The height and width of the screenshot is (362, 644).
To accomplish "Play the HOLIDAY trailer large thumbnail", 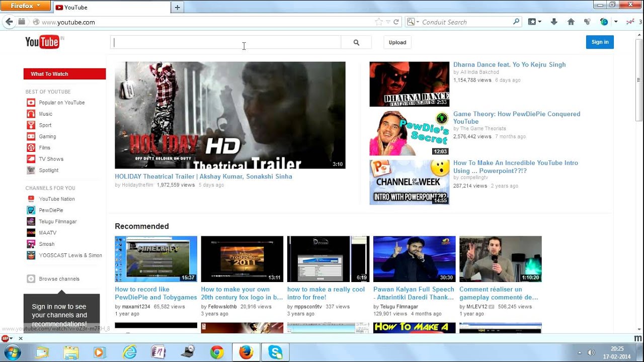I will tap(230, 115).
